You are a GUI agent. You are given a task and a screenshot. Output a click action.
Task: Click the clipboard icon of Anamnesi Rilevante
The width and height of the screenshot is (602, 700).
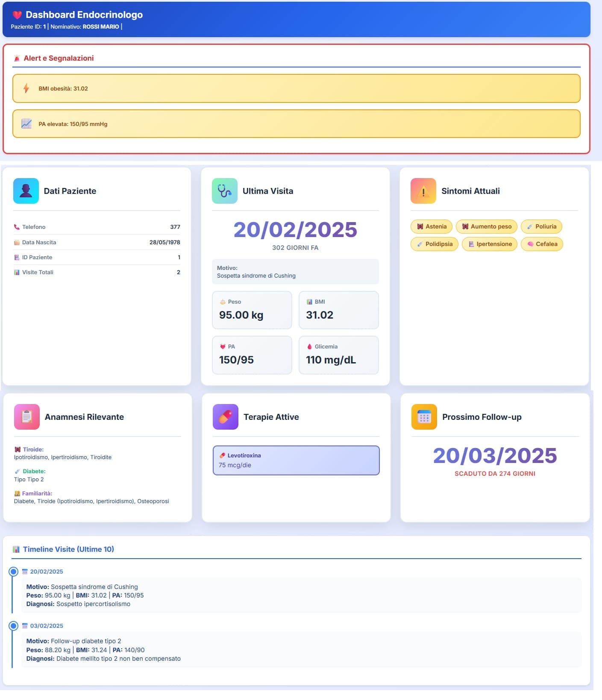point(27,417)
